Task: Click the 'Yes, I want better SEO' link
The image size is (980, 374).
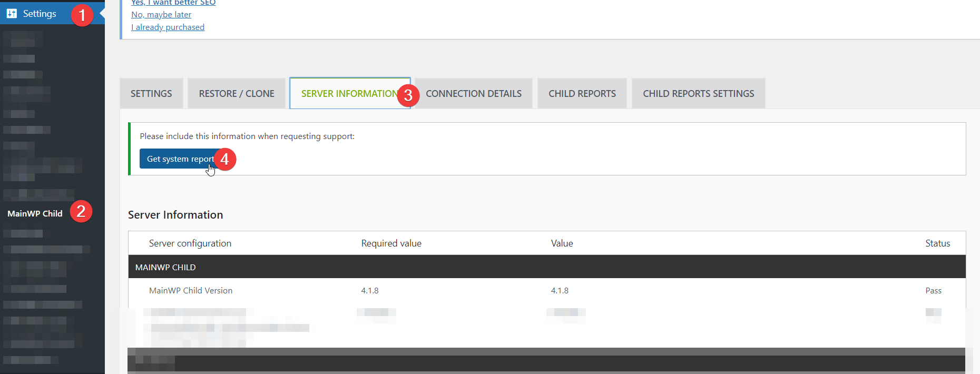Action: click(x=173, y=3)
